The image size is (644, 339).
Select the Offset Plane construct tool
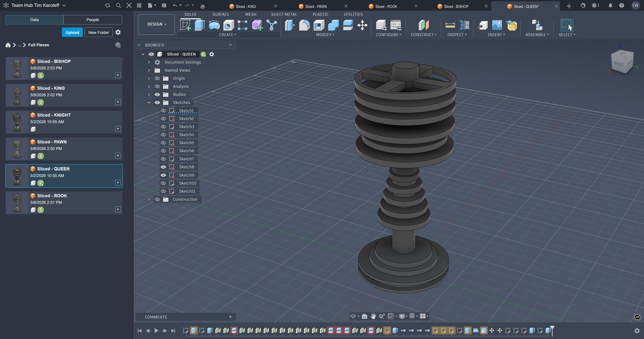424,25
